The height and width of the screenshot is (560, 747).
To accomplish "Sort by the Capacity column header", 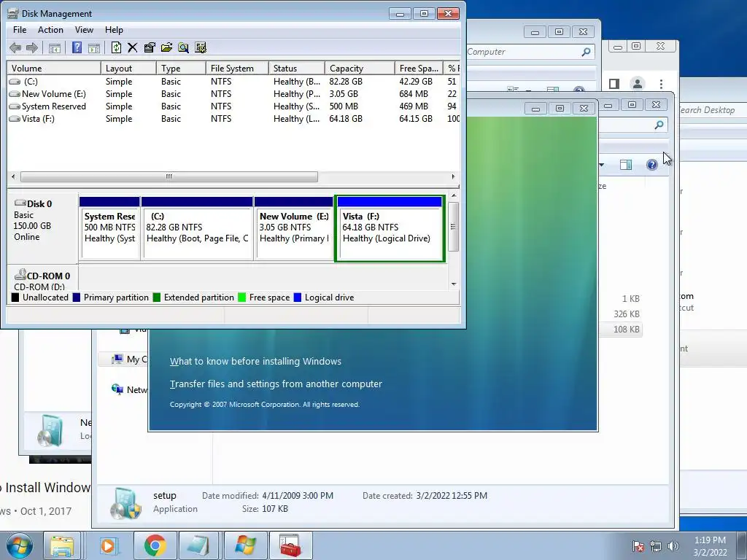I will [360, 68].
